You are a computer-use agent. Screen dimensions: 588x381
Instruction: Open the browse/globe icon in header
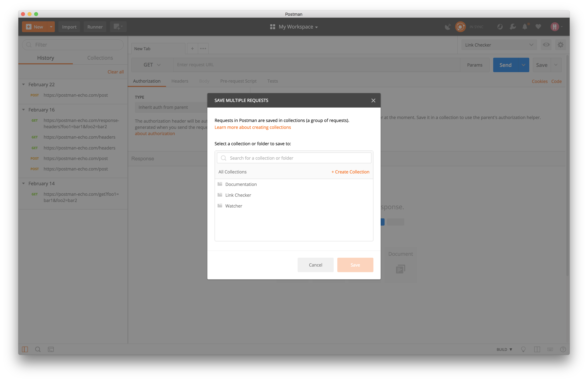tap(500, 27)
